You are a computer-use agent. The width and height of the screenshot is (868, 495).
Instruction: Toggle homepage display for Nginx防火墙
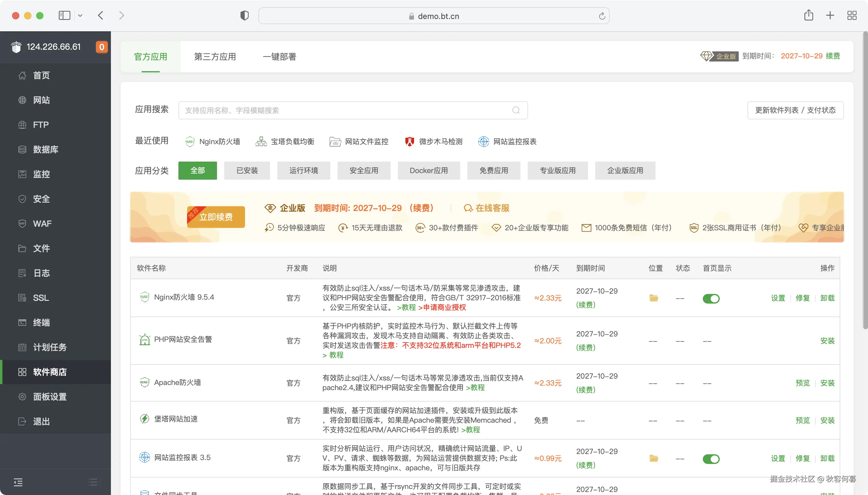coord(711,298)
